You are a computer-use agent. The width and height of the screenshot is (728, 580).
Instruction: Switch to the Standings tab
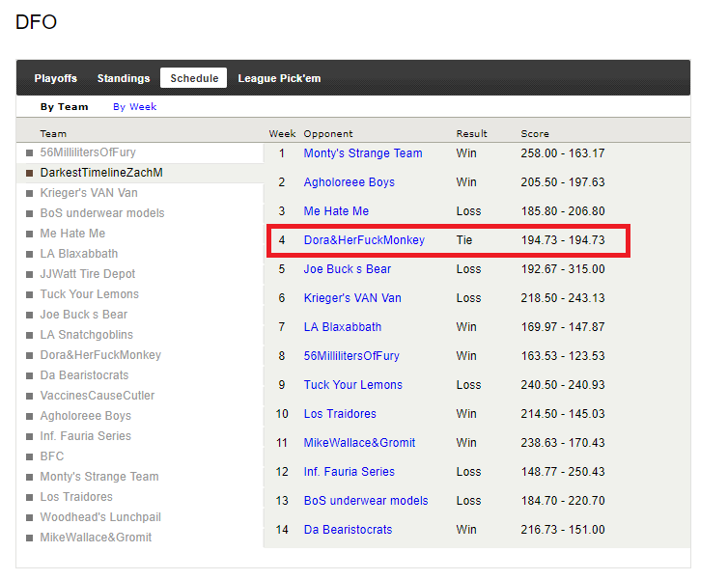coord(124,78)
